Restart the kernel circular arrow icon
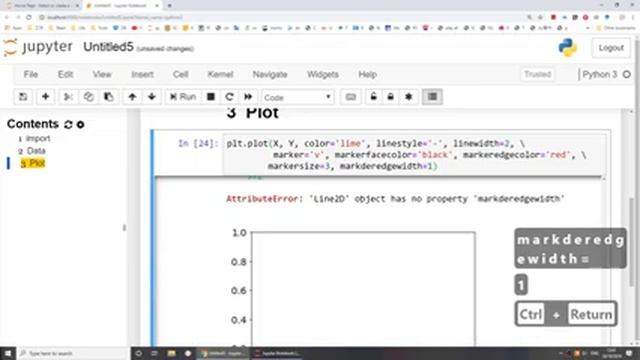640x360 pixels. pyautogui.click(x=229, y=97)
